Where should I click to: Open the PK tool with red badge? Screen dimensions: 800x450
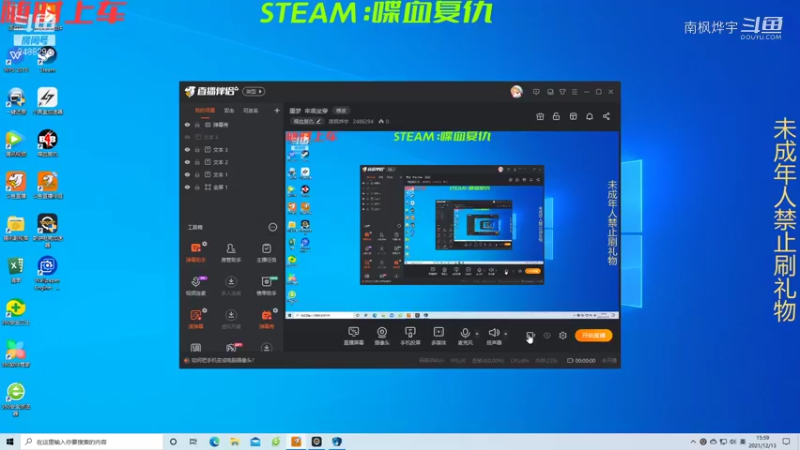coord(231,348)
